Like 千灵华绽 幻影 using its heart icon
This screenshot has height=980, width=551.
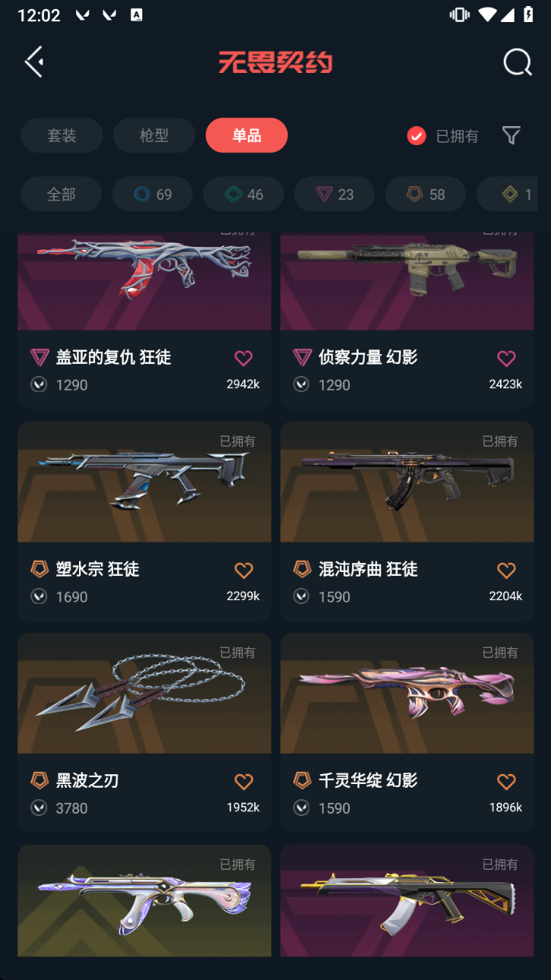pyautogui.click(x=506, y=781)
